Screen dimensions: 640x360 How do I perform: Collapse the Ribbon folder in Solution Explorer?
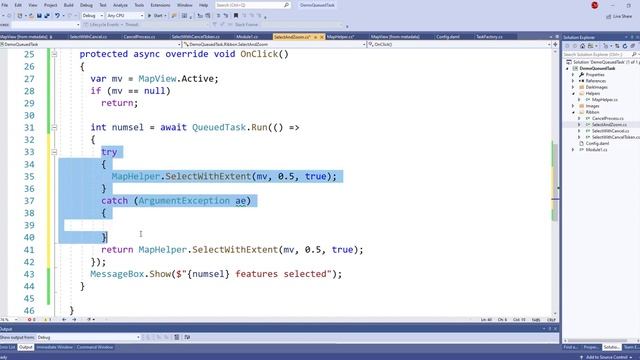(x=573, y=112)
